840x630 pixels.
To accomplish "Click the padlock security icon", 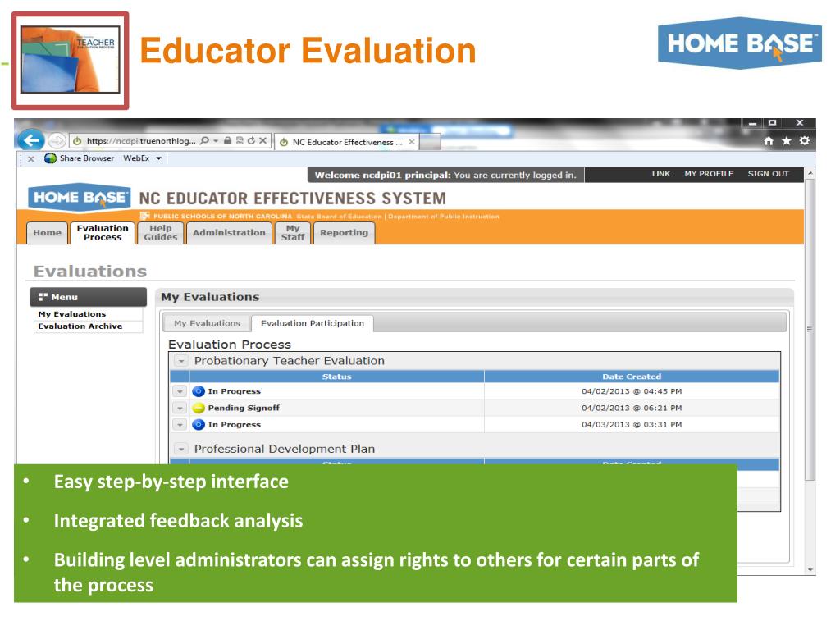I will pyautogui.click(x=228, y=141).
